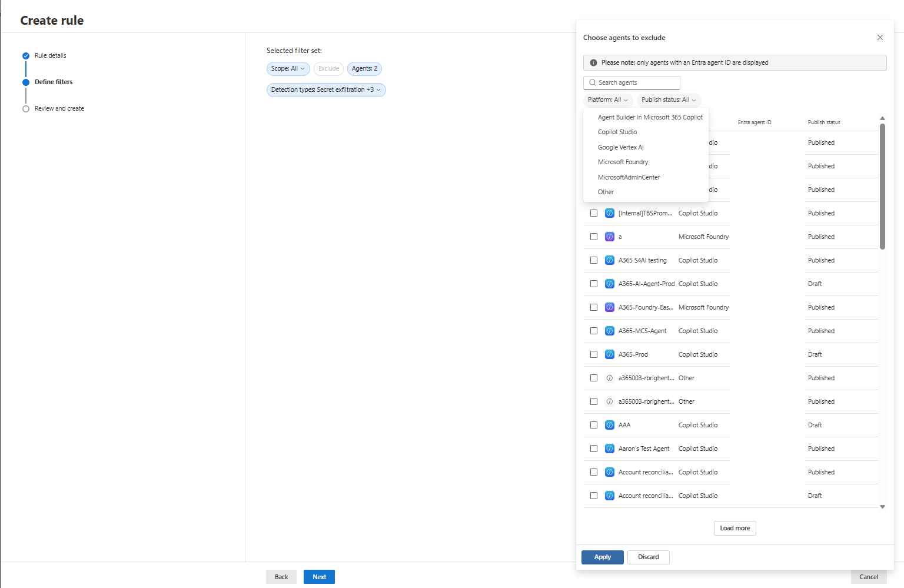
Task: Click the Discard button
Action: tap(649, 557)
